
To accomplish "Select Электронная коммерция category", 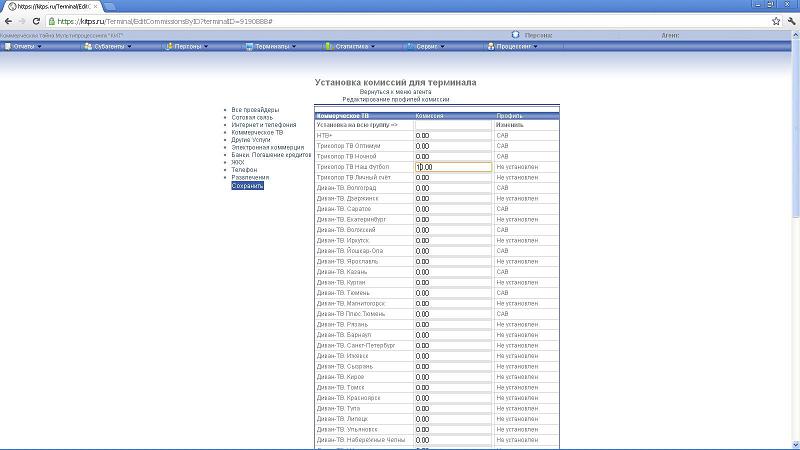I will coord(267,147).
